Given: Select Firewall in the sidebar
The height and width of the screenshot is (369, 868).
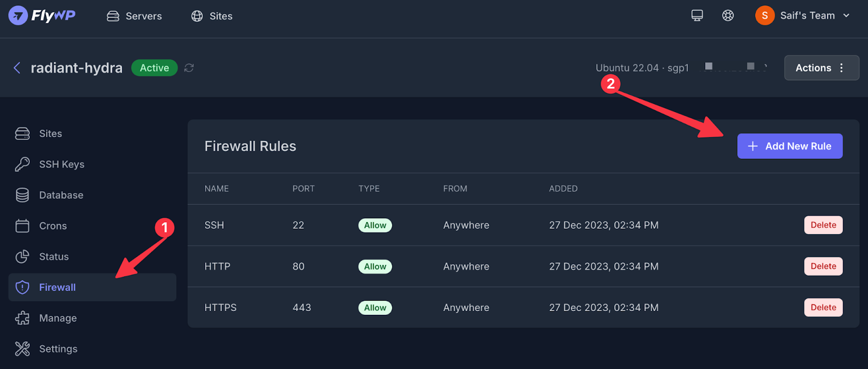Looking at the screenshot, I should tap(92, 287).
